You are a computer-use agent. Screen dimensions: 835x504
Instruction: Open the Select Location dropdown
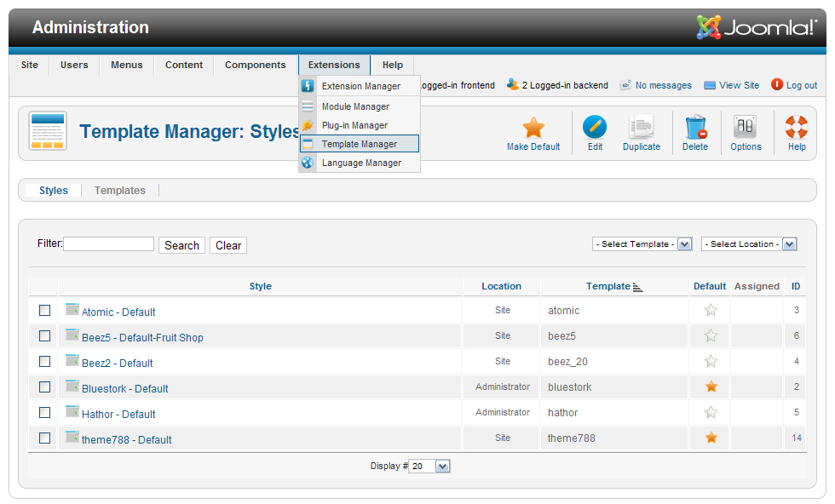coord(748,244)
